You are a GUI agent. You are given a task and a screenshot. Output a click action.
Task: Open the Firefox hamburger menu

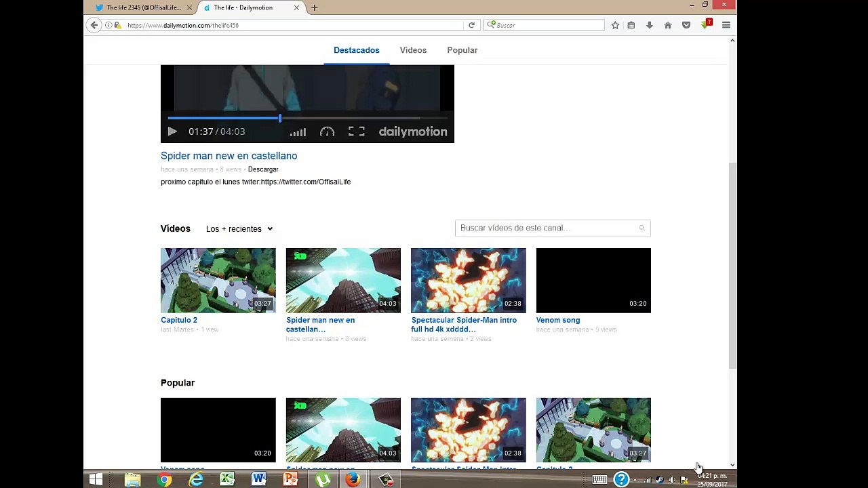pos(726,25)
